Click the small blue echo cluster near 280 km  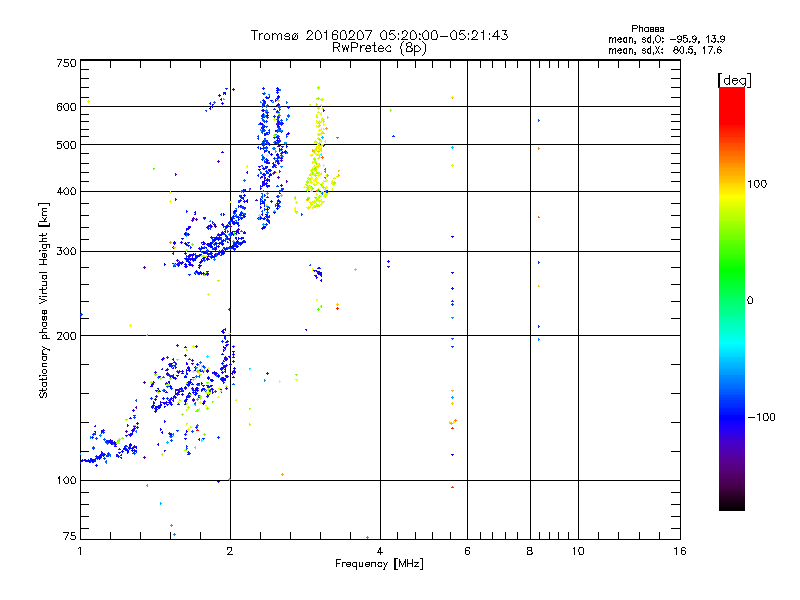click(x=317, y=273)
